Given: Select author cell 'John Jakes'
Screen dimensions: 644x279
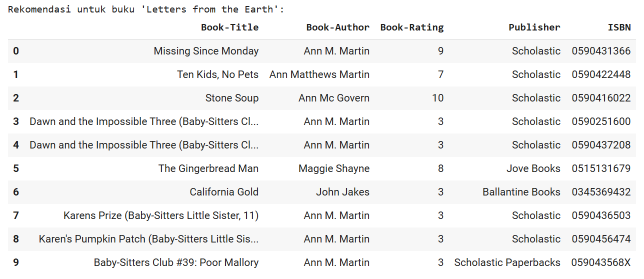Looking at the screenshot, I should tap(342, 192).
